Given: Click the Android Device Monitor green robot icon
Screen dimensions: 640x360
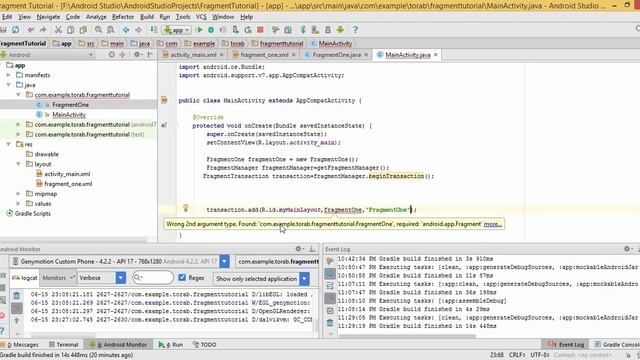Looking at the screenshot, I should pos(340,30).
